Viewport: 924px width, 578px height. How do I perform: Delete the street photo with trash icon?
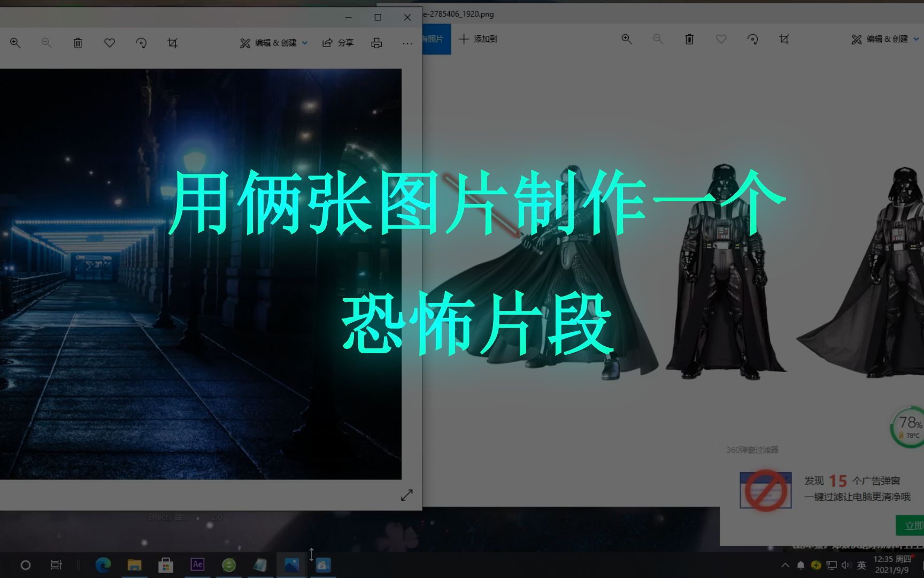78,43
